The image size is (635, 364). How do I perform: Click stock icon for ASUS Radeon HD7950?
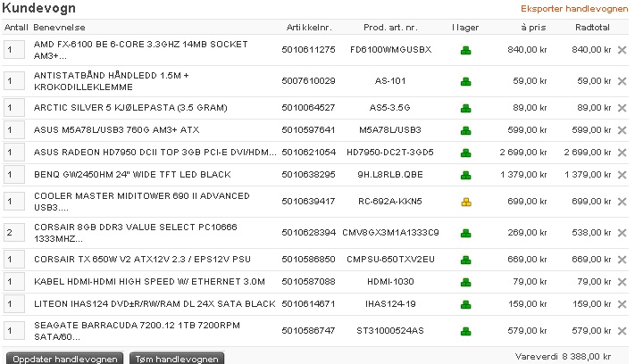coord(465,153)
